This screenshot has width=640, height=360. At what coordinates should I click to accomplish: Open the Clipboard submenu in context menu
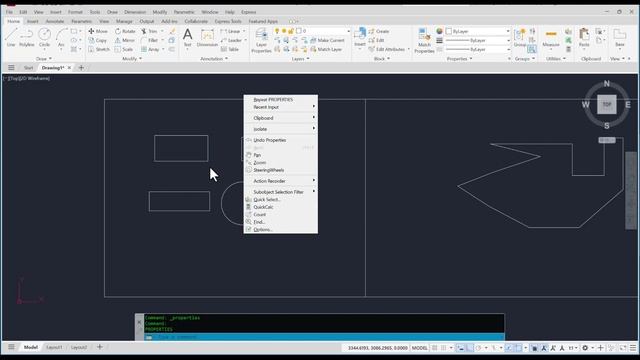(x=281, y=118)
